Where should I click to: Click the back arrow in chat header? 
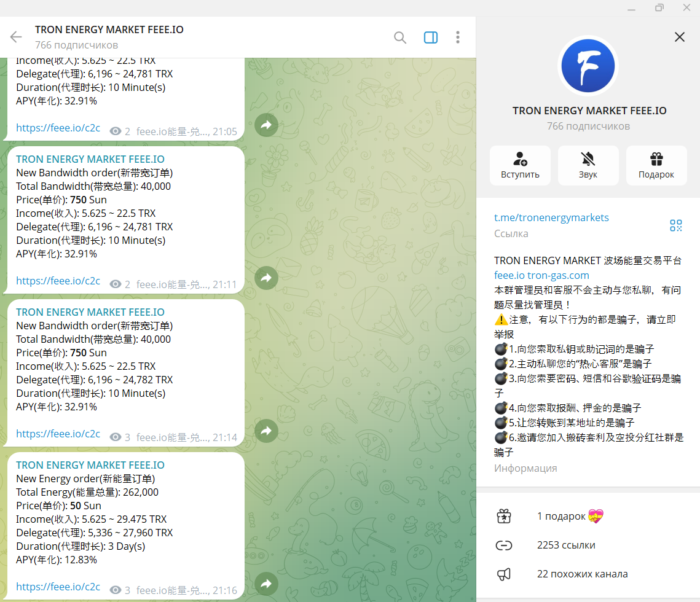pos(16,37)
